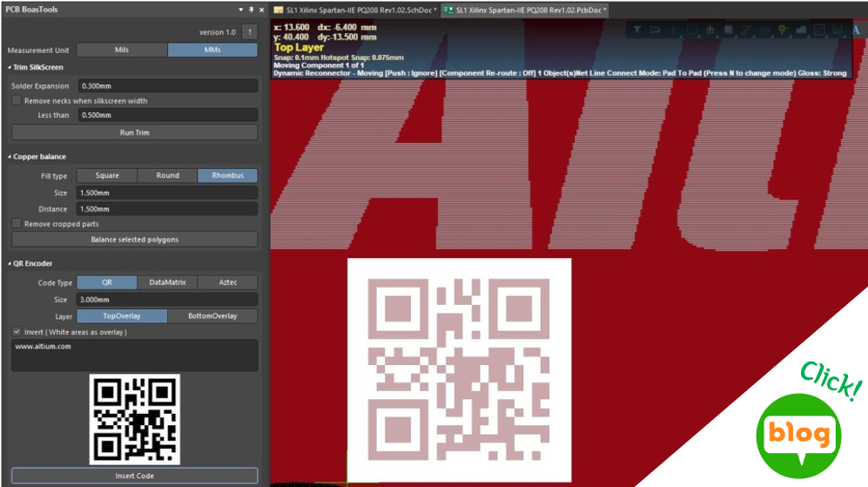Click the place polygon pour icon
Image resolution: width=868 pixels, height=487 pixels.
(x=801, y=30)
